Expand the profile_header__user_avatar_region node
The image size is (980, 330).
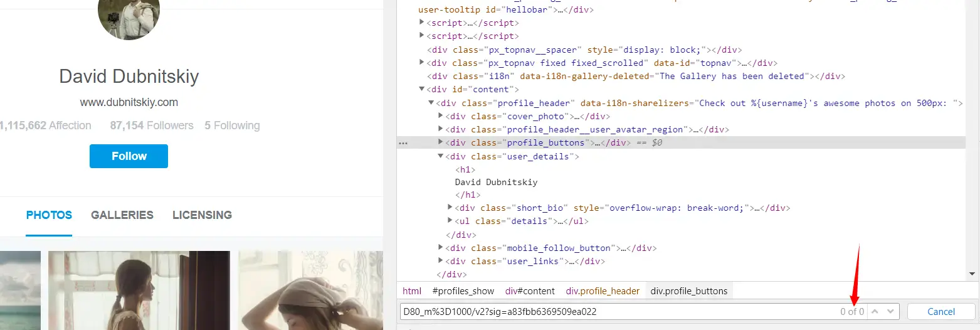pyautogui.click(x=441, y=129)
